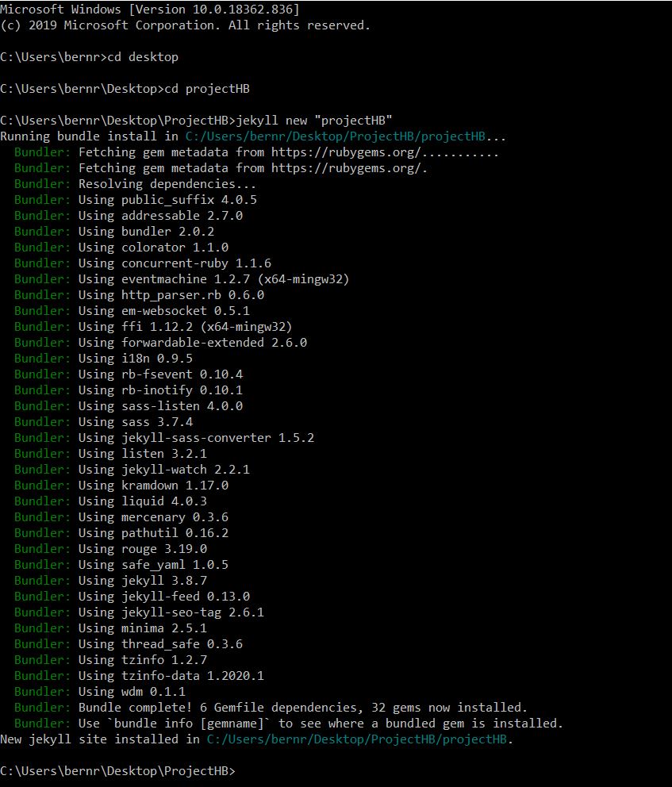672x787 pixels.
Task: Click the "Bundle complete! 6 Gemfile dependencies" line
Action: [x=271, y=708]
